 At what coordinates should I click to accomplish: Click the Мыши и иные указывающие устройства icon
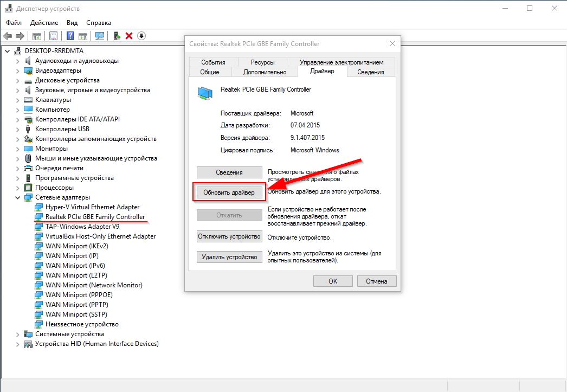point(28,158)
